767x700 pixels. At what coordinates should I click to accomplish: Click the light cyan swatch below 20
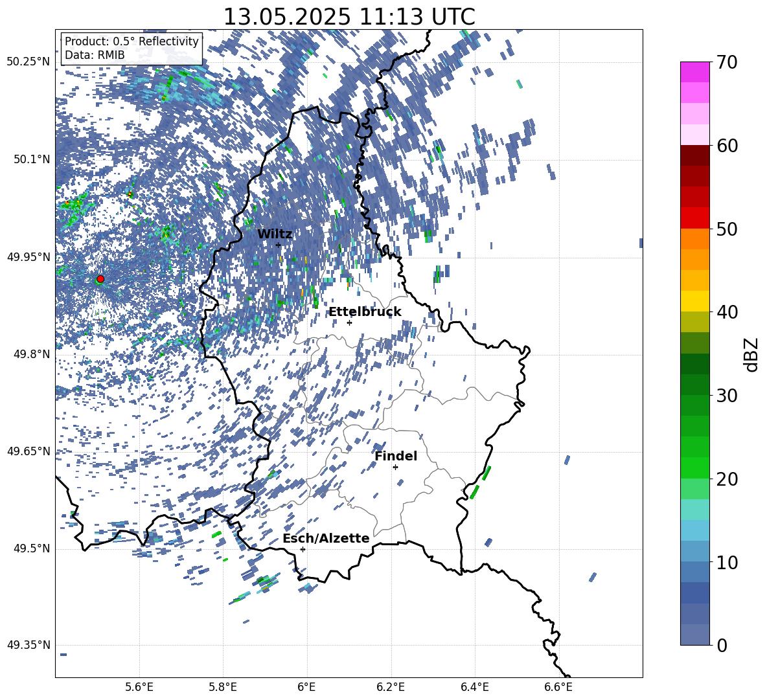coord(694,510)
